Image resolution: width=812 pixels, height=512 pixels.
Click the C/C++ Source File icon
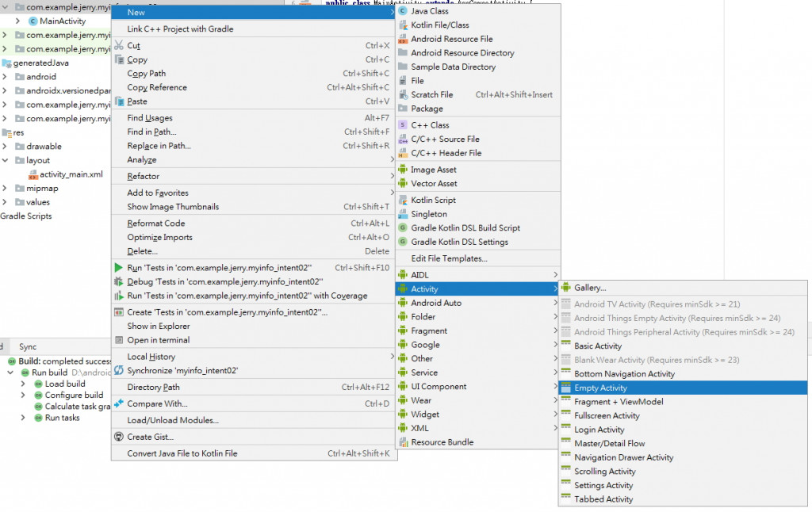coord(403,139)
